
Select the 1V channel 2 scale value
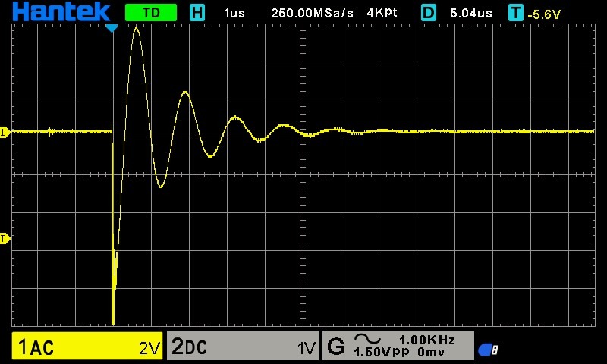tap(307, 349)
